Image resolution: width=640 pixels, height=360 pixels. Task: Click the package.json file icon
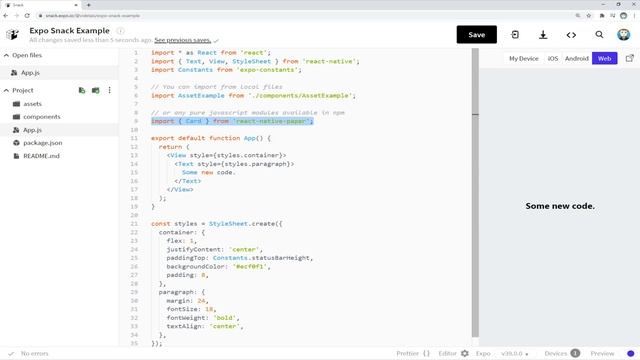coord(16,143)
